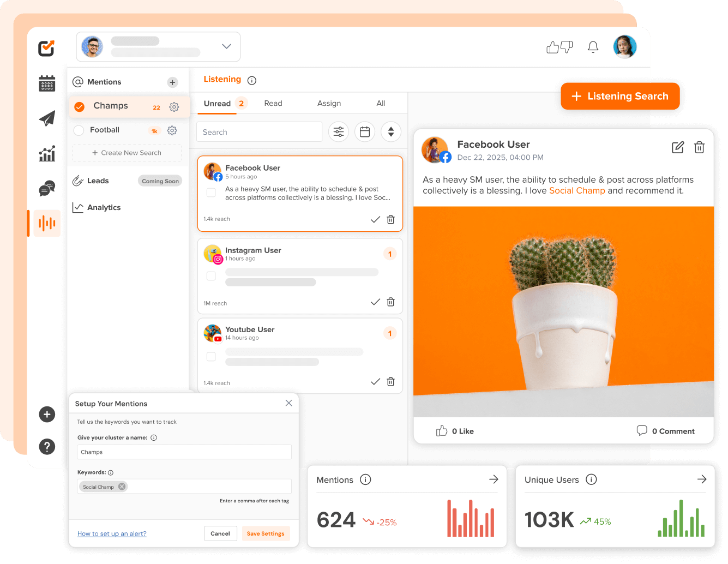Tick the Instagram User mention checkbox
The image size is (728, 564).
[x=211, y=276]
